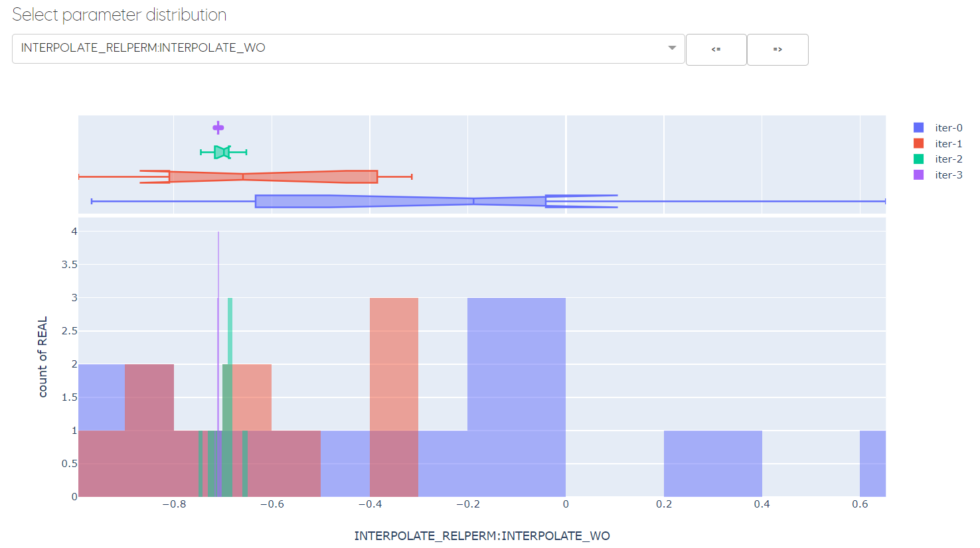Toggle visibility of iter-1 in the legend

[x=947, y=143]
